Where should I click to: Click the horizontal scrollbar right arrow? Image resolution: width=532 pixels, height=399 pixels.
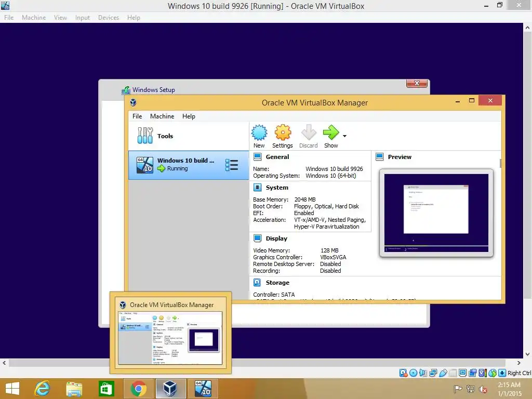(x=519, y=363)
